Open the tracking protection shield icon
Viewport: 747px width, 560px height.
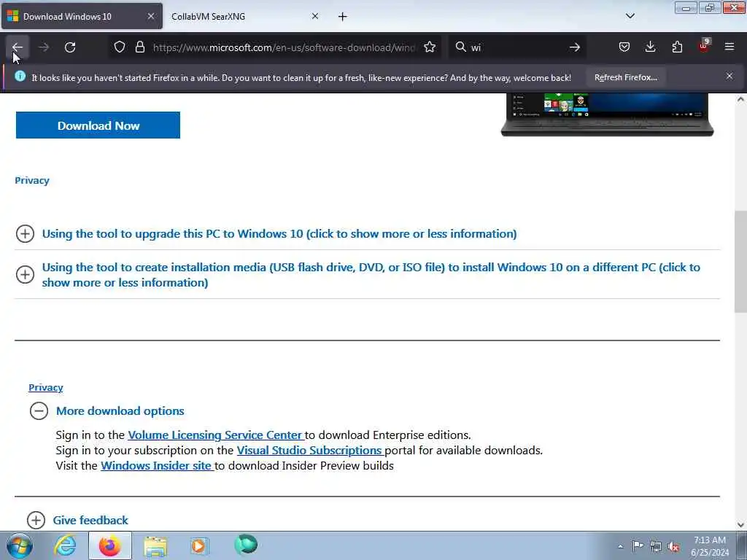pyautogui.click(x=120, y=47)
